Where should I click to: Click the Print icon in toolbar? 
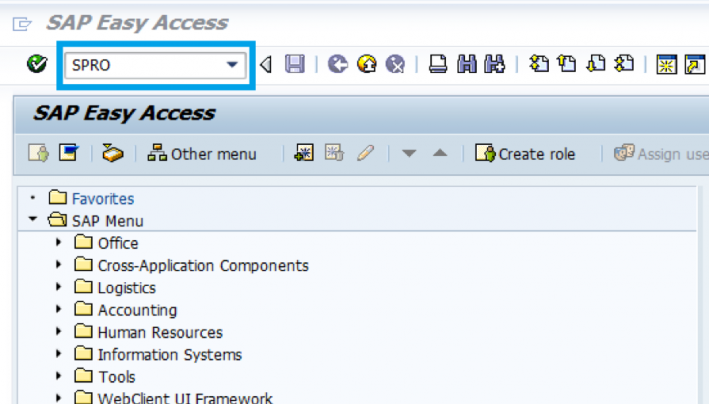437,65
